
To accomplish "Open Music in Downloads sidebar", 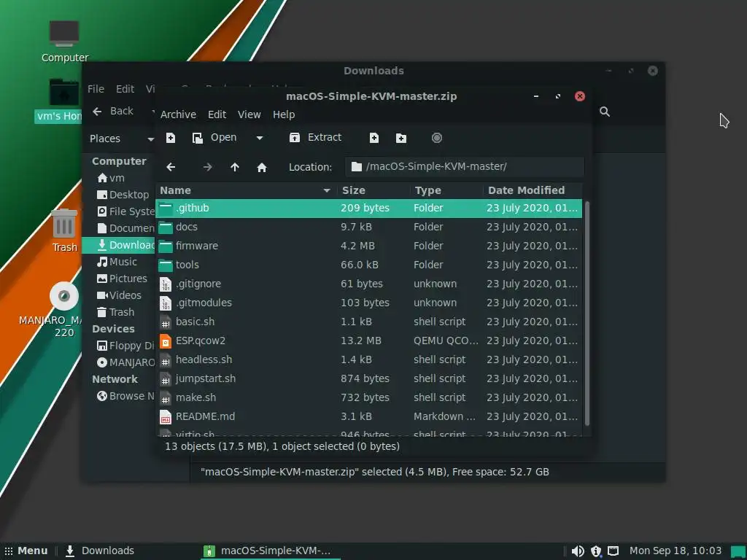I will (x=117, y=262).
